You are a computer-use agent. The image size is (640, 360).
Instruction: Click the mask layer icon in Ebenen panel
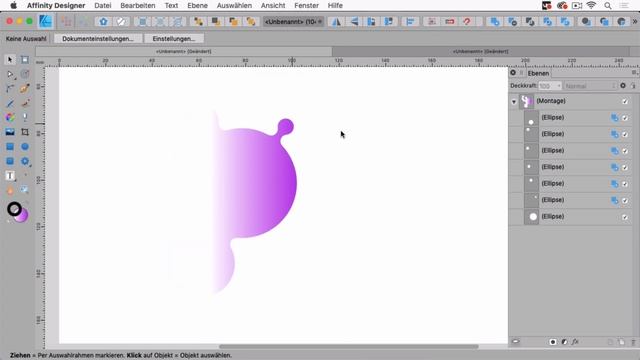click(553, 342)
